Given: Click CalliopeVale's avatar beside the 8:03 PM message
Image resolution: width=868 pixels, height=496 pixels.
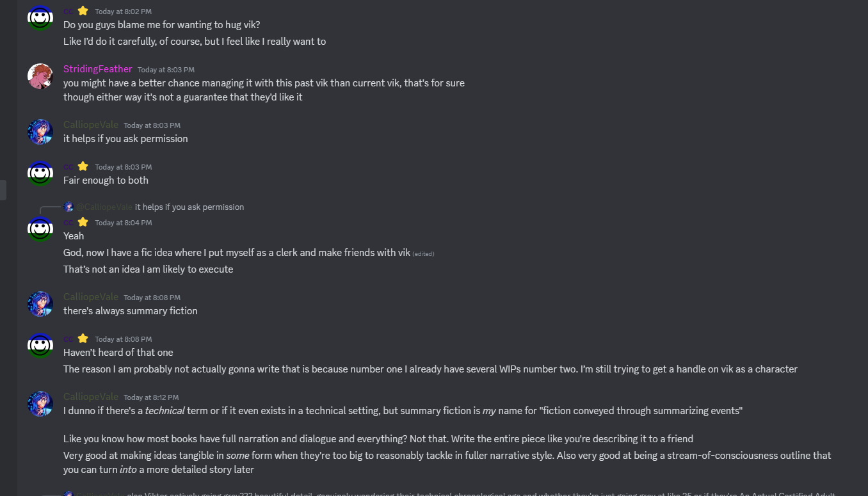Looking at the screenshot, I should [x=40, y=132].
